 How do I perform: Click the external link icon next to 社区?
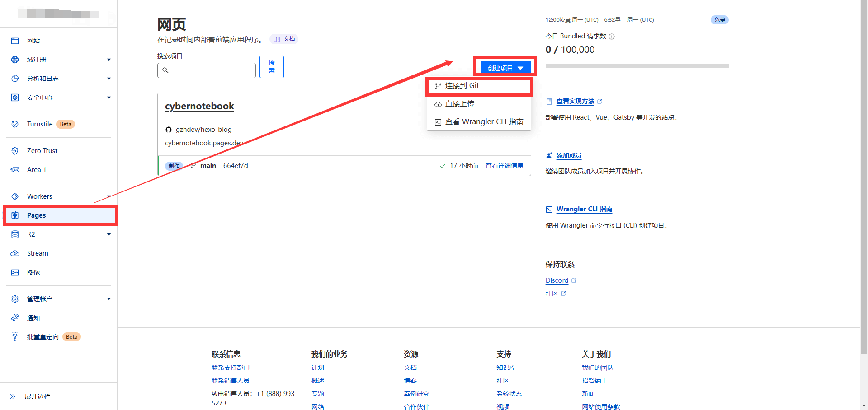(x=564, y=294)
